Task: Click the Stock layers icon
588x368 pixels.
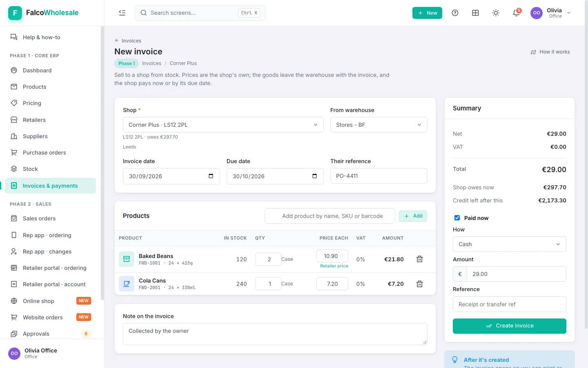Action: pyautogui.click(x=14, y=169)
